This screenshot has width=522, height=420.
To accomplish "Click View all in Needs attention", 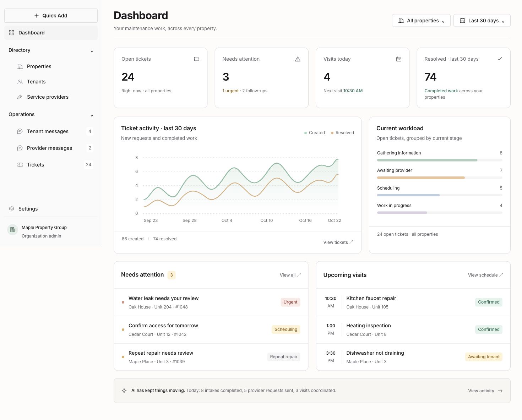I will (x=290, y=275).
